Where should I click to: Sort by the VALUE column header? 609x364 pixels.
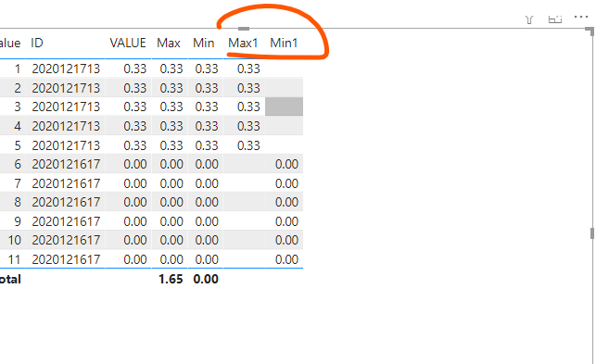(x=128, y=43)
